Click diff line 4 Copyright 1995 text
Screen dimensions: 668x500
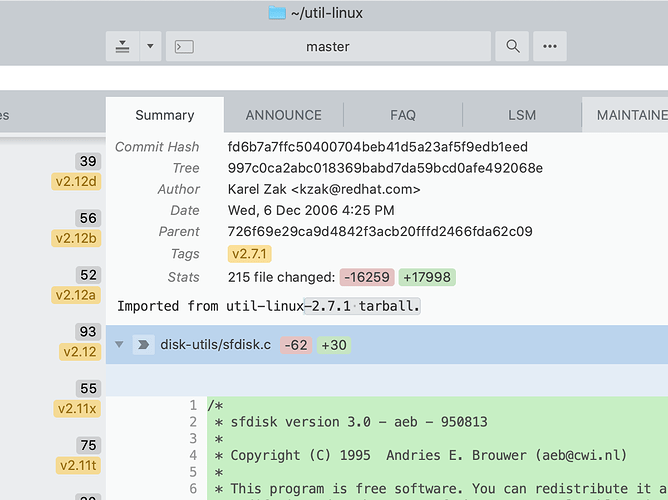421,455
